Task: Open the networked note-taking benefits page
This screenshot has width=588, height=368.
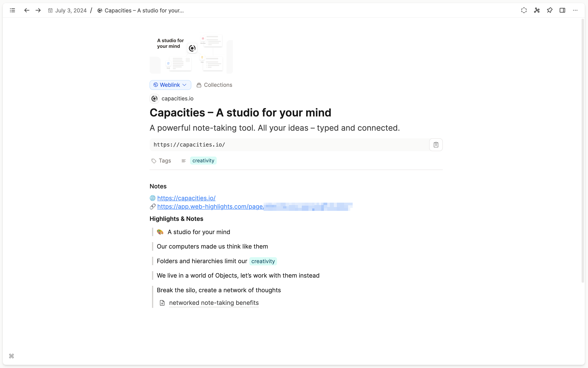Action: (x=214, y=303)
